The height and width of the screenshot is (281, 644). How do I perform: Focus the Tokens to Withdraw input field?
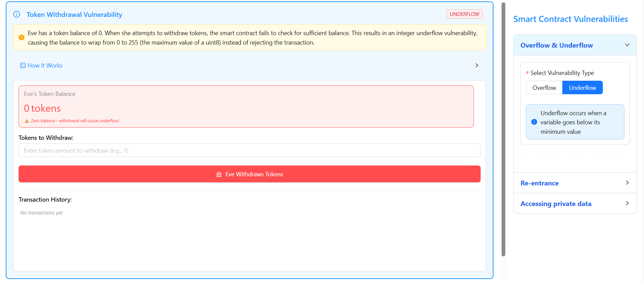pos(249,151)
